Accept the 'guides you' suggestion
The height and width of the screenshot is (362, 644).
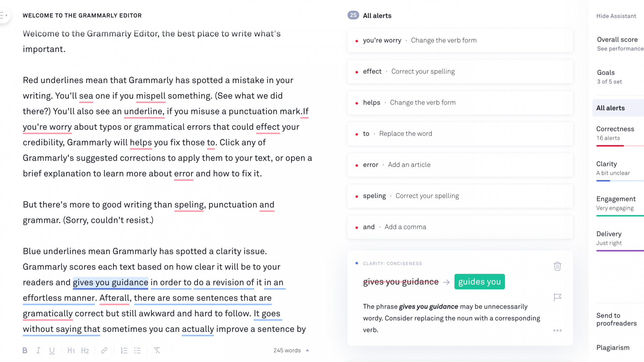pyautogui.click(x=479, y=282)
